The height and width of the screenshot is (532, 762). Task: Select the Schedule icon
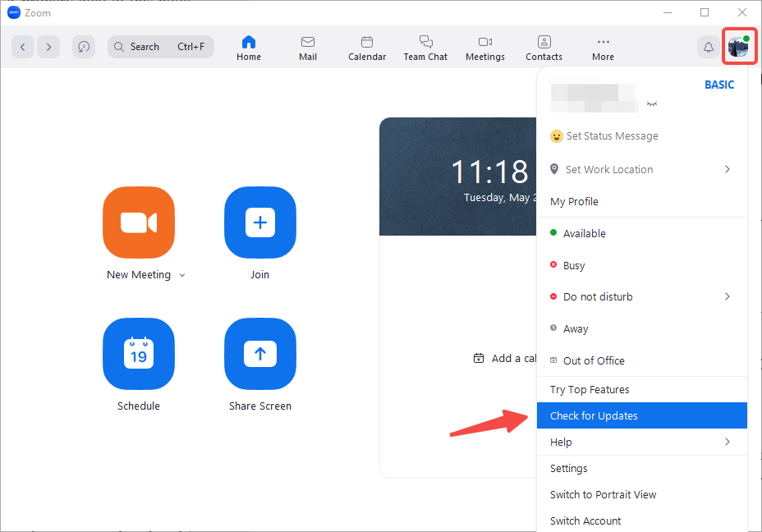[x=138, y=354]
